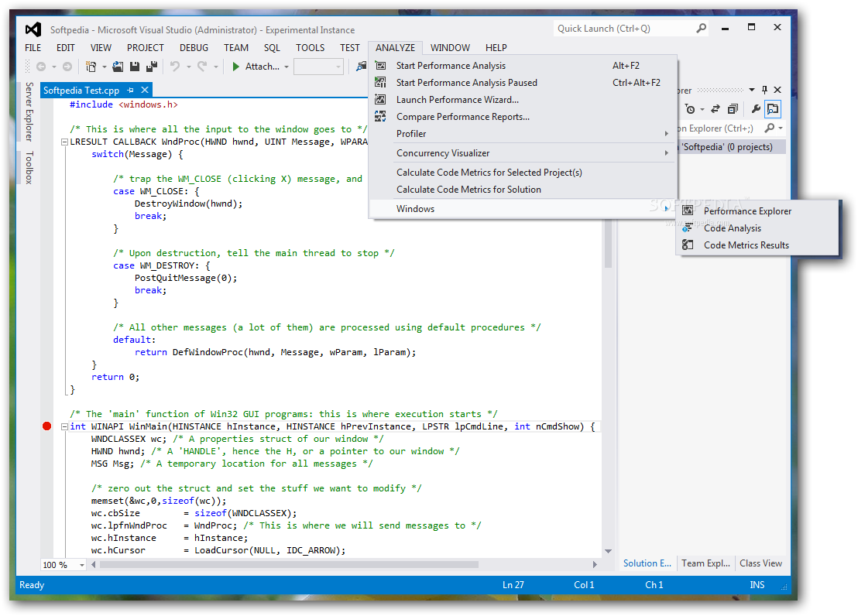Screen dimensions: 858x616
Task: Open Solution Explorer window position dropdown arrow
Action: (752, 90)
